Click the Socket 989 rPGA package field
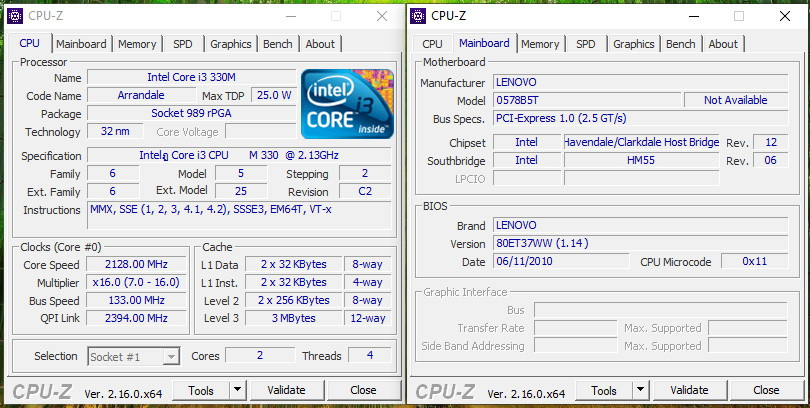The width and height of the screenshot is (810, 408). tap(191, 113)
